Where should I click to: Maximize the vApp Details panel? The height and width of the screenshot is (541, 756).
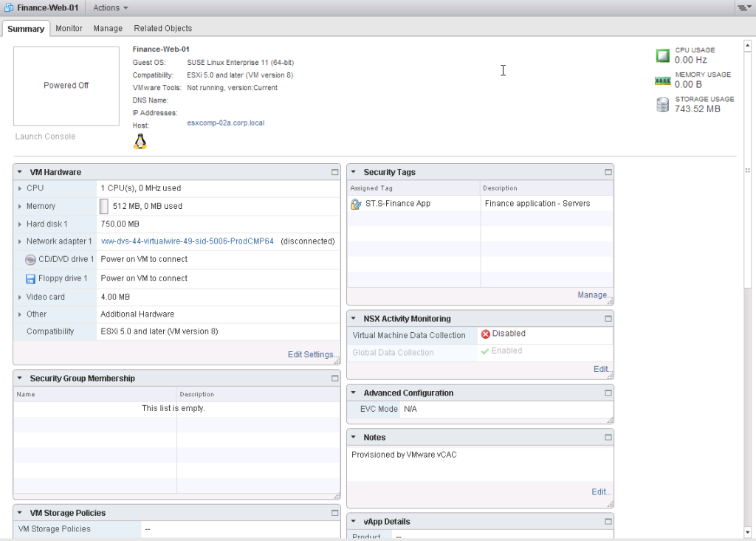coord(608,522)
